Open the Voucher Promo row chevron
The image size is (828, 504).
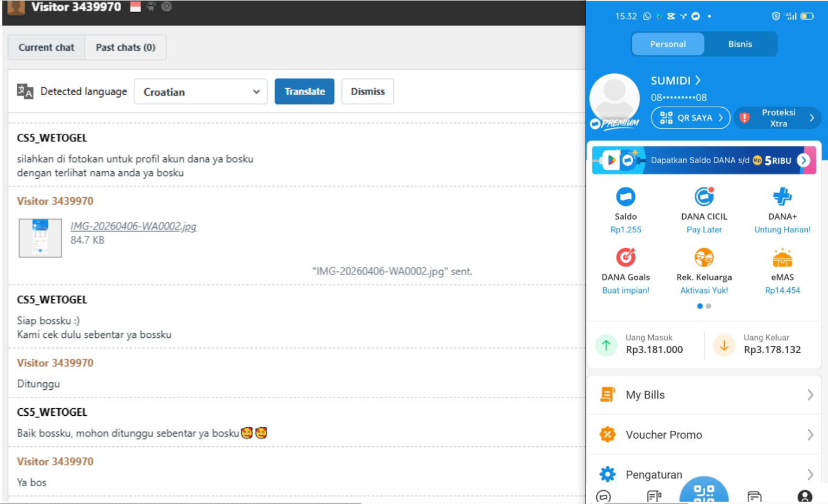coord(810,435)
